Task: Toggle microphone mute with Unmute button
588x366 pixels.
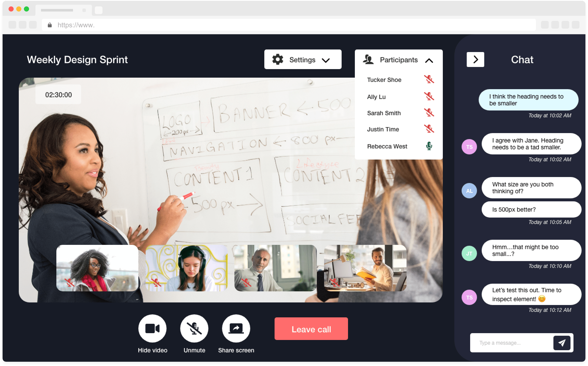Action: point(194,329)
